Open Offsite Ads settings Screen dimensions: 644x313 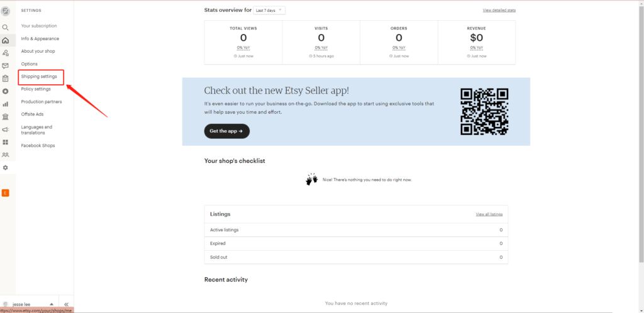[32, 114]
